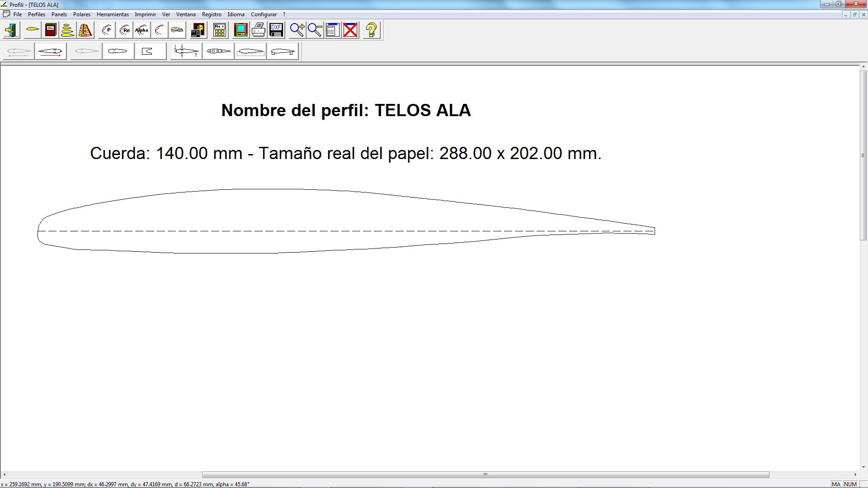
Task: Click the horizontal scrollbar thumb
Action: pyautogui.click(x=485, y=474)
